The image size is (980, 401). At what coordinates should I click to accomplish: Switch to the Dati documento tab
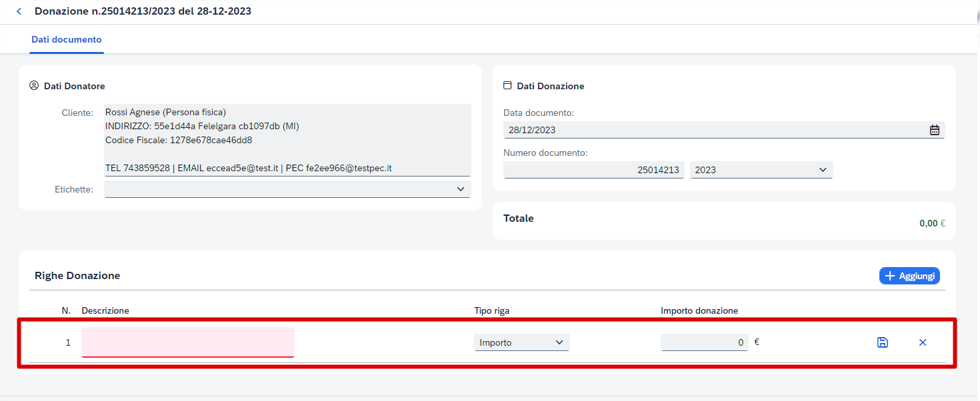(67, 40)
